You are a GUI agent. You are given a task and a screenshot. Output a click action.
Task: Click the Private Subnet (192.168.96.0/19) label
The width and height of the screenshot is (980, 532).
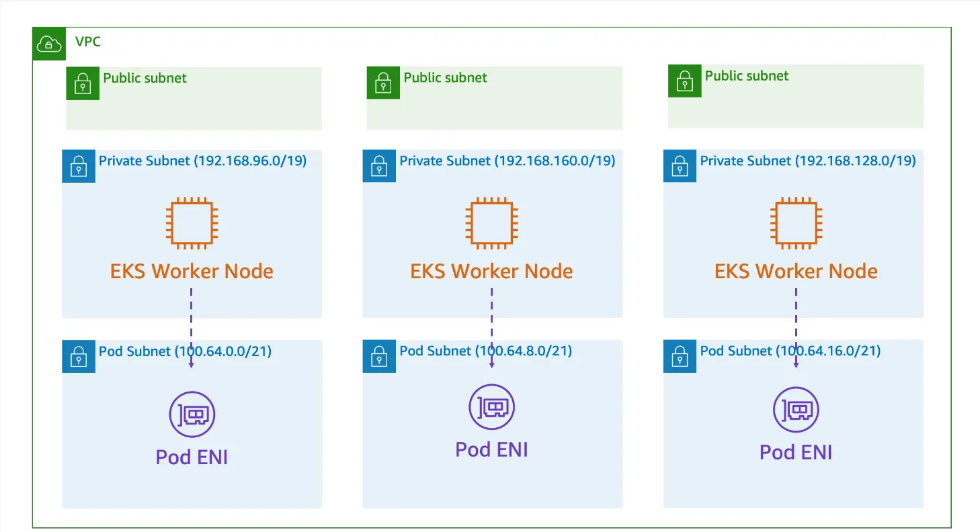(203, 161)
